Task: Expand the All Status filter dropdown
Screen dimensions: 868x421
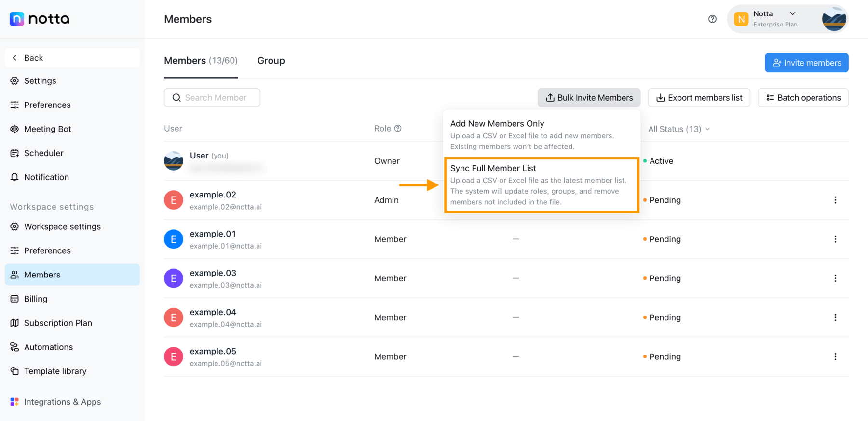Action: (679, 129)
